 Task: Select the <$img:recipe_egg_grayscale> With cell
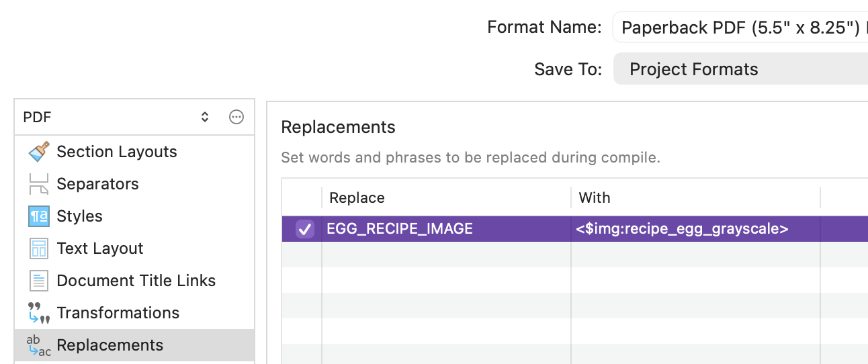pyautogui.click(x=682, y=229)
